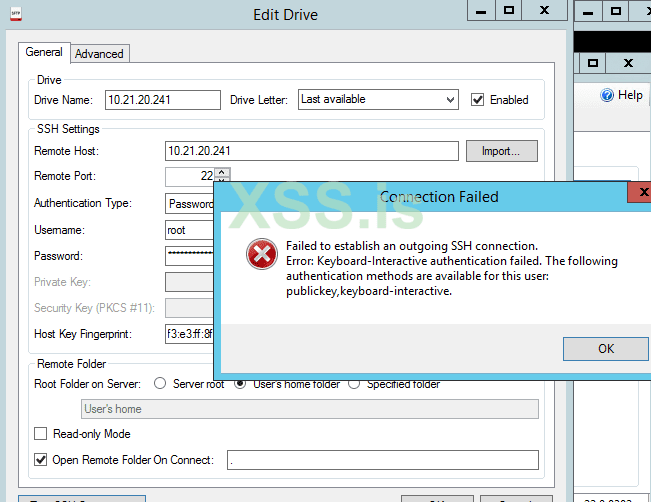The height and width of the screenshot is (502, 651).
Task: Click the Open Remote Folder path field
Action: [383, 460]
